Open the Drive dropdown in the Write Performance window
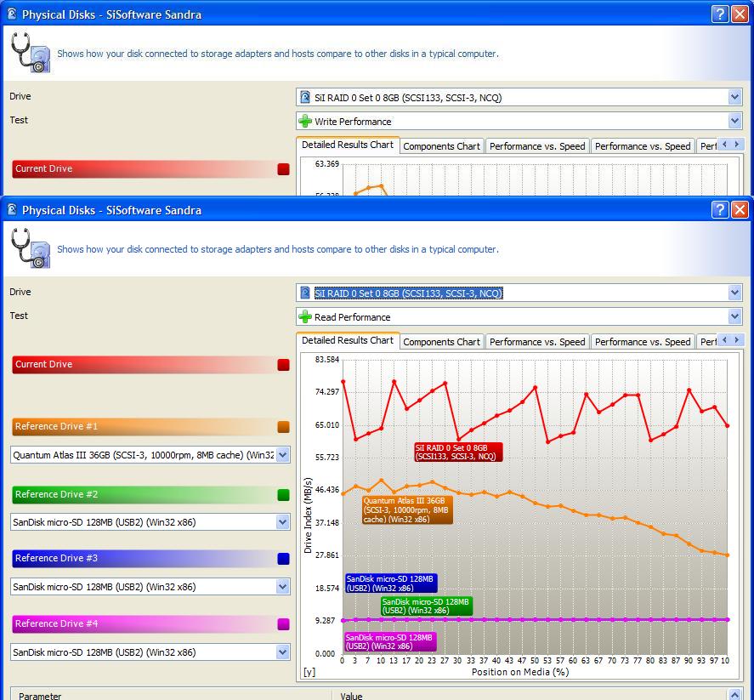 click(x=734, y=97)
